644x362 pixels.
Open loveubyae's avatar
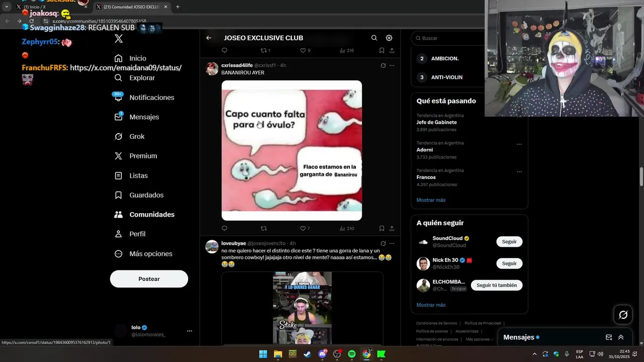coord(212,246)
